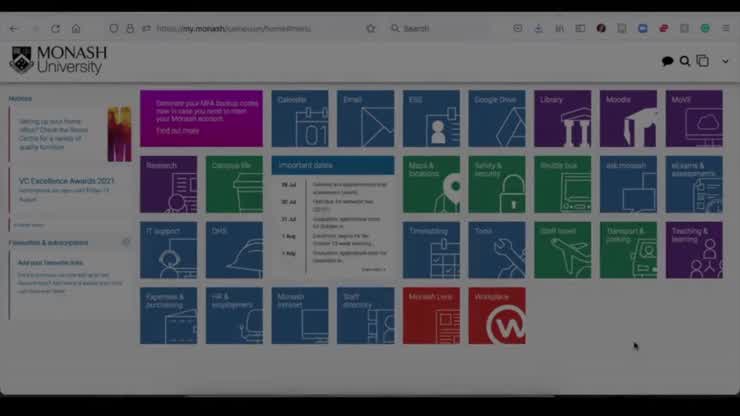Open the OHS tile

pyautogui.click(x=234, y=250)
